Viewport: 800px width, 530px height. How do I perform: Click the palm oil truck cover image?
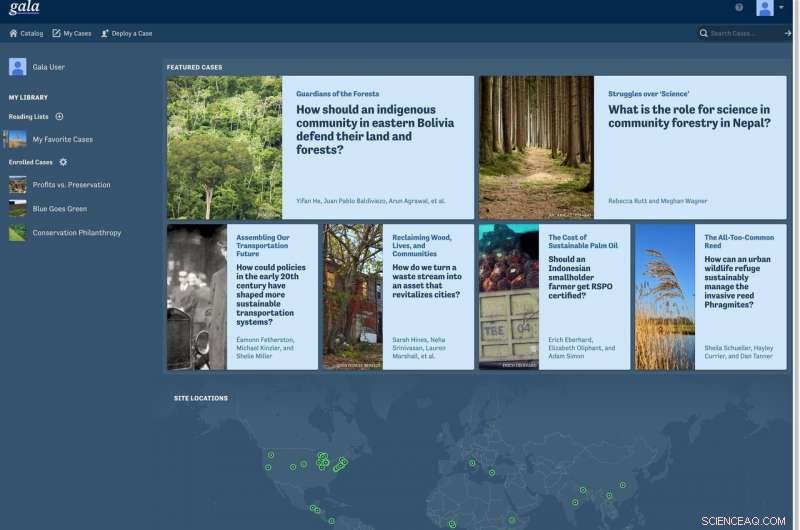pos(509,297)
